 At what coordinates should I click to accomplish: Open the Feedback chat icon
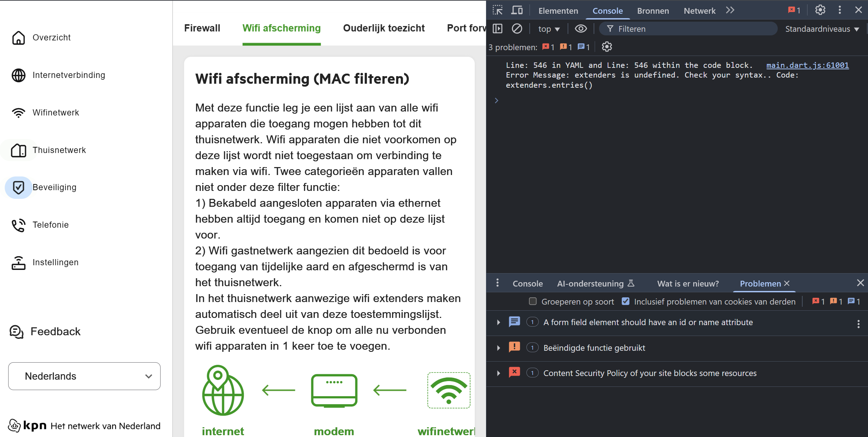[17, 332]
